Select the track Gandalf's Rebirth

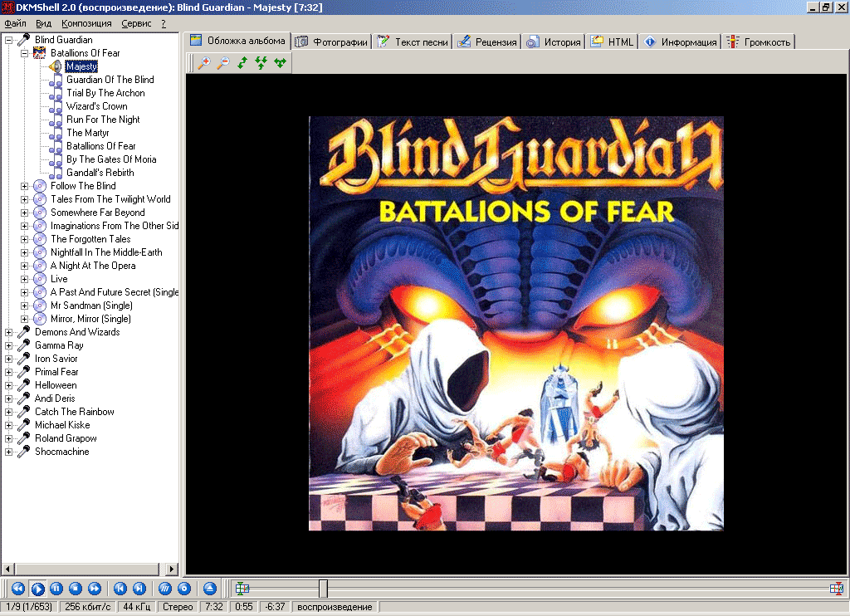point(100,173)
